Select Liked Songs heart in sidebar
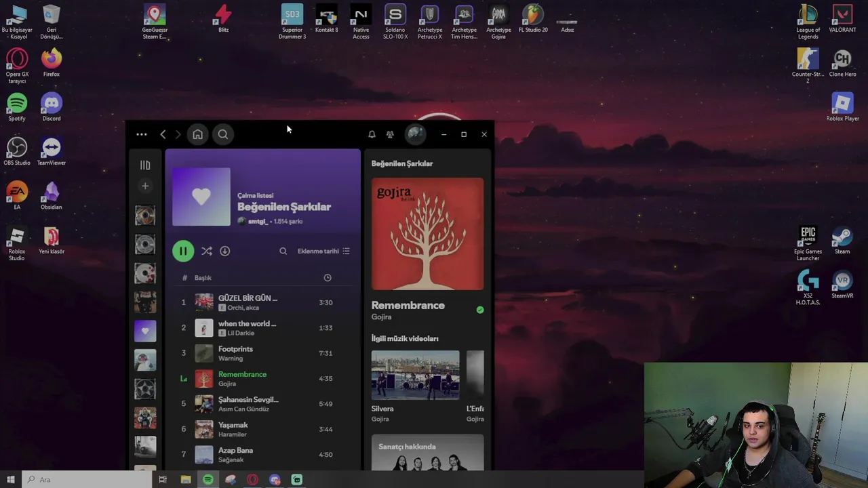This screenshot has height=488, width=868. (145, 331)
